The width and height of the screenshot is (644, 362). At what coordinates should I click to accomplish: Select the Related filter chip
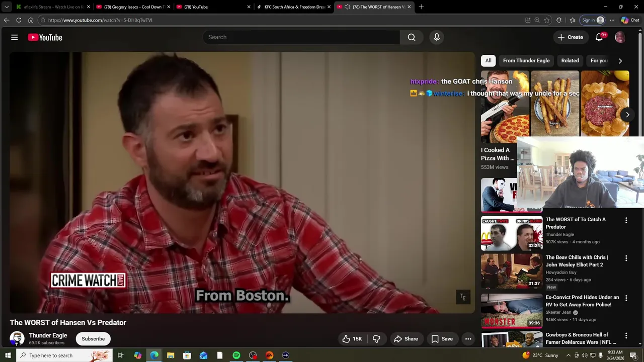pos(570,60)
